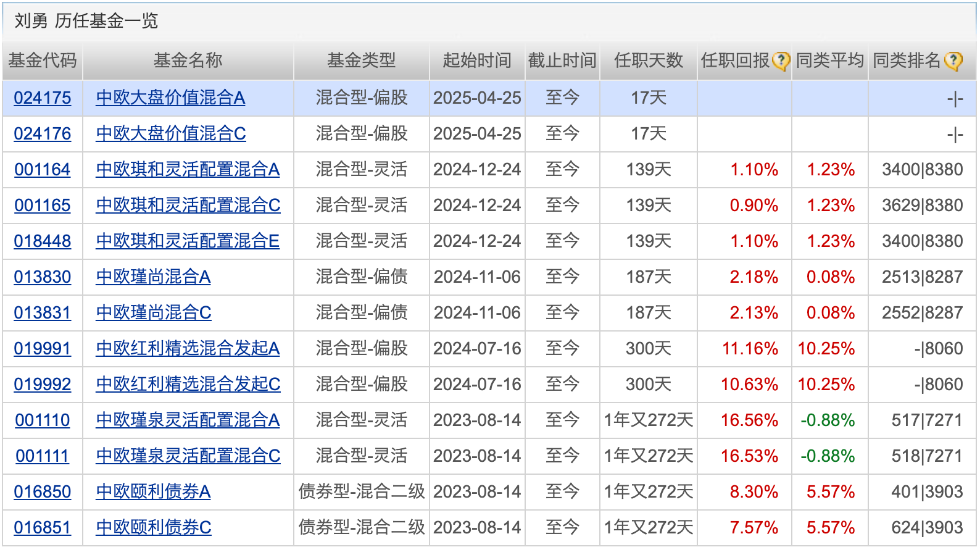Click ranking 401|3903
This screenshot has width=980, height=547.
[927, 491]
